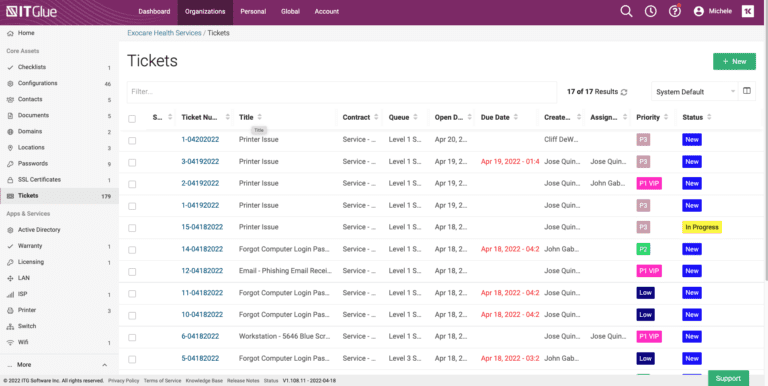Check the box for ticket 6-04182022
This screenshot has height=386, width=768.
[132, 338]
